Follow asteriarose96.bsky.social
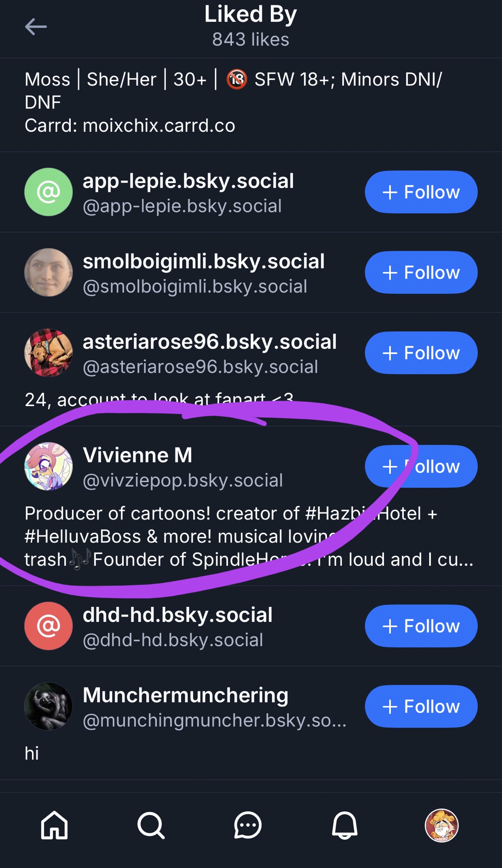The height and width of the screenshot is (868, 502). (x=421, y=353)
